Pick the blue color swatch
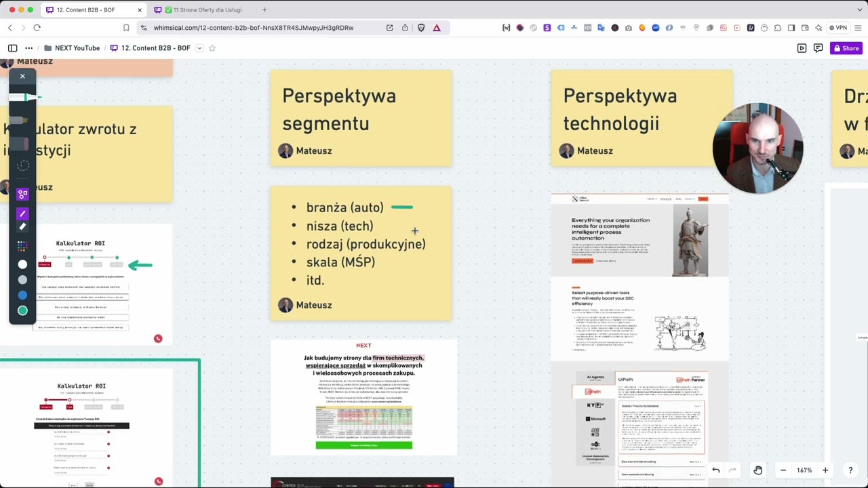 click(x=22, y=296)
